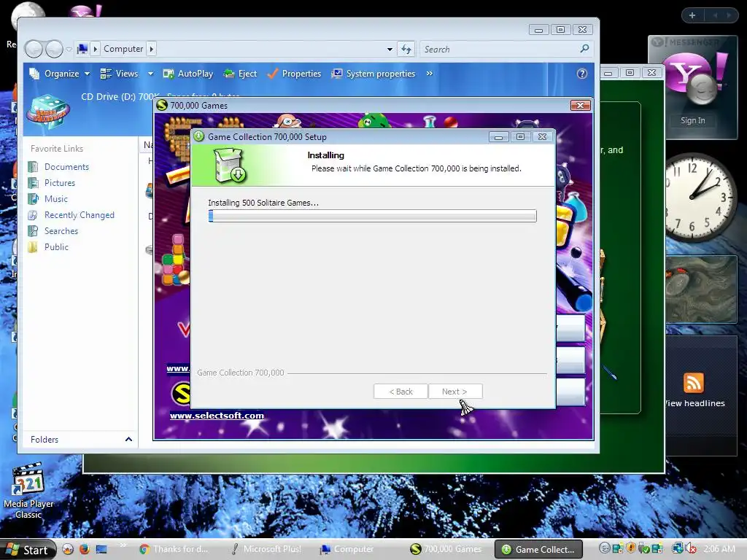Click the taskbar clock 2:06 AM
Screen dimensions: 747x560
click(719, 549)
